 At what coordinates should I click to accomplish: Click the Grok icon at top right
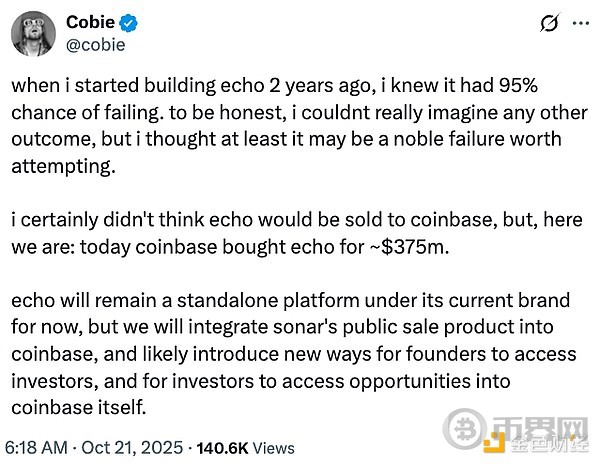pyautogui.click(x=549, y=22)
